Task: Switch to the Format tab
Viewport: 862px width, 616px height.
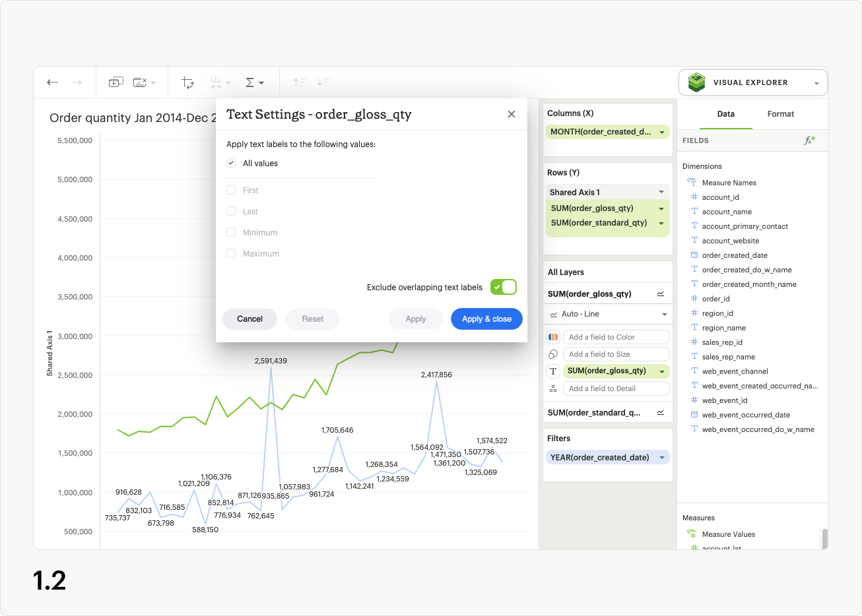Action: point(780,114)
